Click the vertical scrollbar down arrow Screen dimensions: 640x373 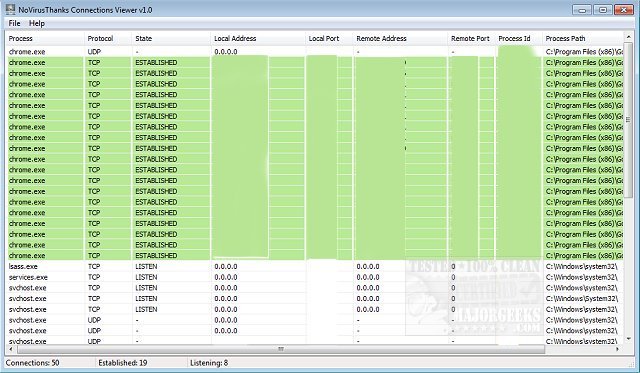pos(629,339)
